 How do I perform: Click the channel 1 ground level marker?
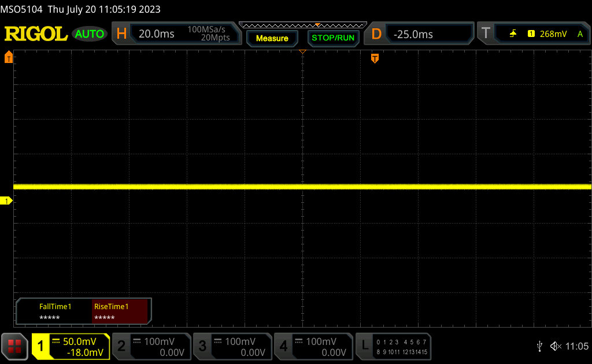point(6,201)
